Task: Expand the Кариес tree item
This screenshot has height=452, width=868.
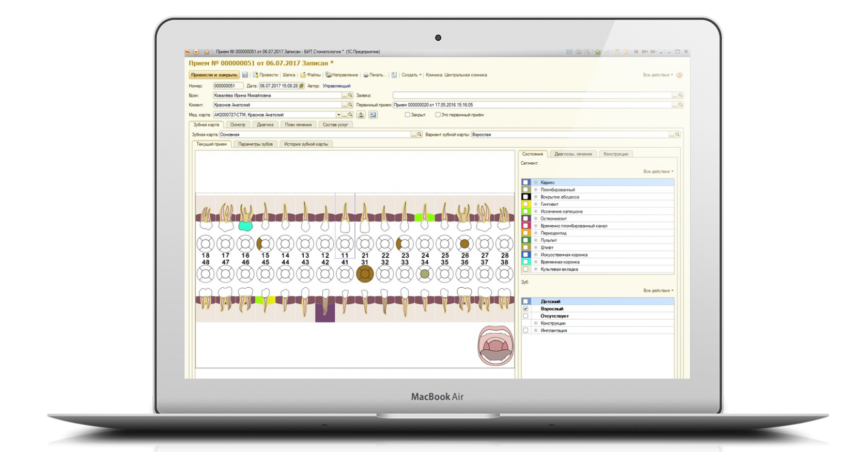Action: pos(536,182)
